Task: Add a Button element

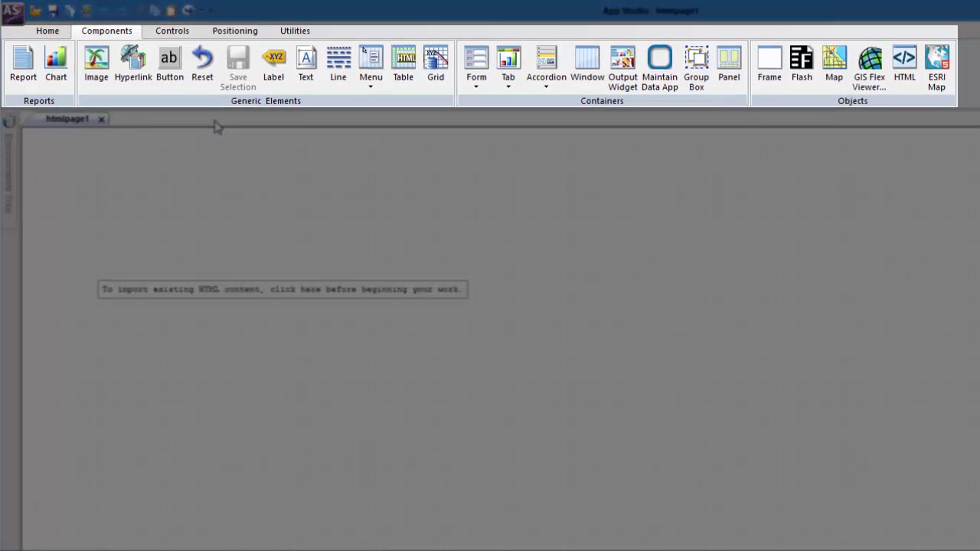Action: 169,64
